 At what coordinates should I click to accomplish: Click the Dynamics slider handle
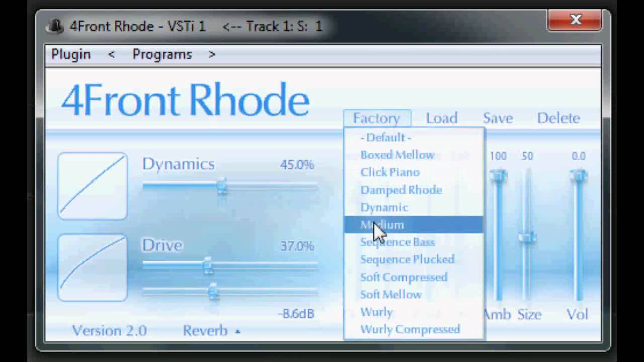(x=222, y=187)
